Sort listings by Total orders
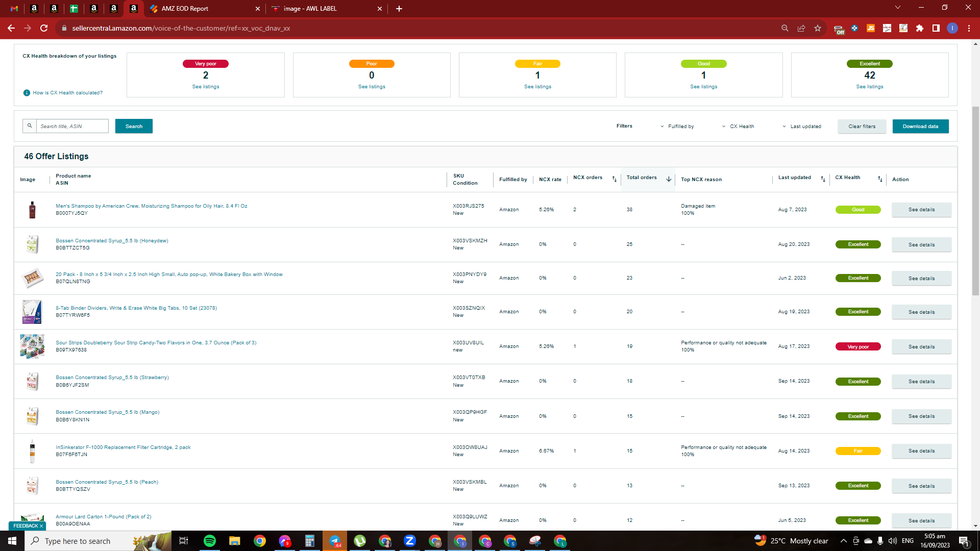The image size is (980, 551). (x=669, y=179)
